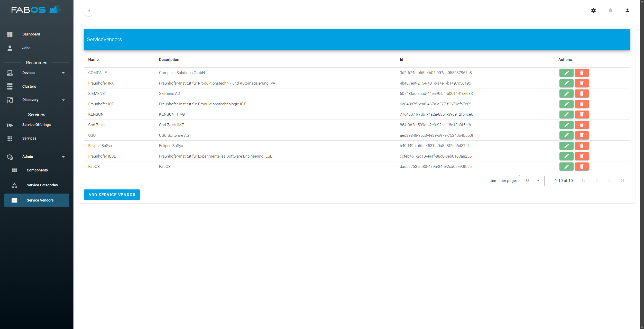Open the items per page dropdown
Screen dimensions: 644x329
531,180
